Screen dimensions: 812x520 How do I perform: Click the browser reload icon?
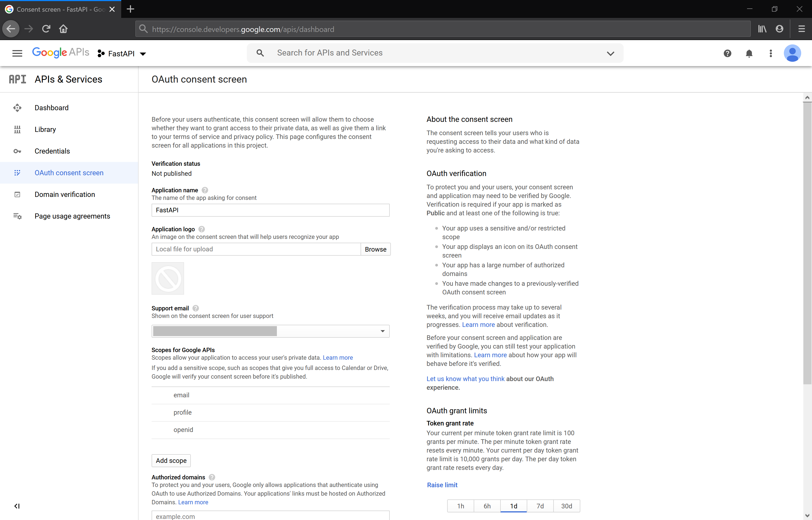coord(46,29)
